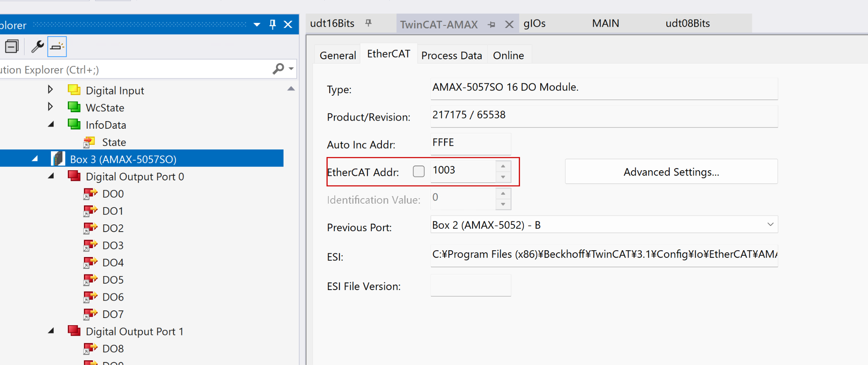Enable the EtherCAT Addr checkbox
Viewport: 868px width, 365px height.
(x=419, y=171)
